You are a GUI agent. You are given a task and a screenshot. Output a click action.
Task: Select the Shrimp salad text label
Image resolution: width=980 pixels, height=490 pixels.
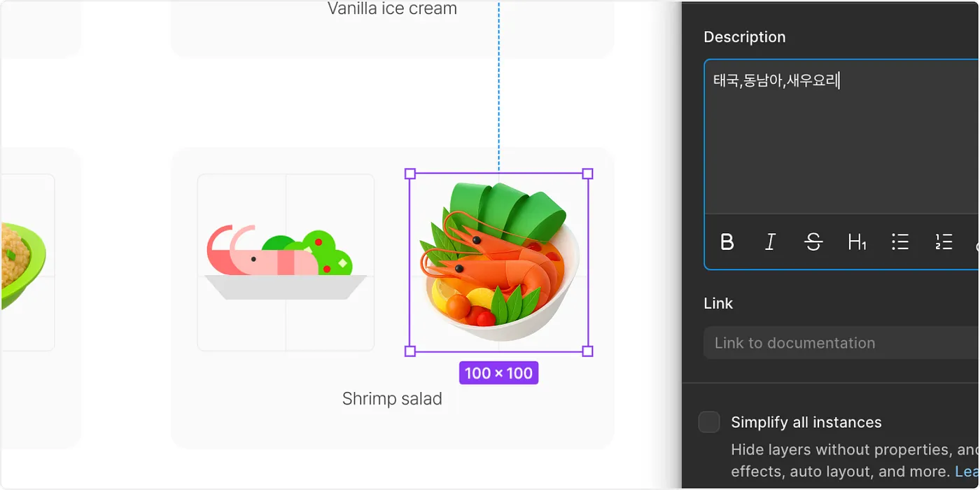click(392, 399)
